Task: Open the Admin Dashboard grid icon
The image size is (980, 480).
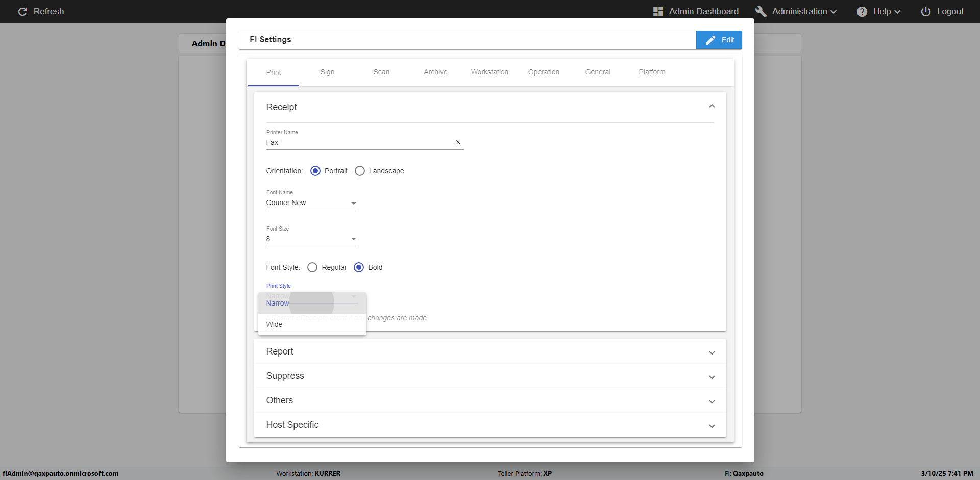Action: click(658, 11)
